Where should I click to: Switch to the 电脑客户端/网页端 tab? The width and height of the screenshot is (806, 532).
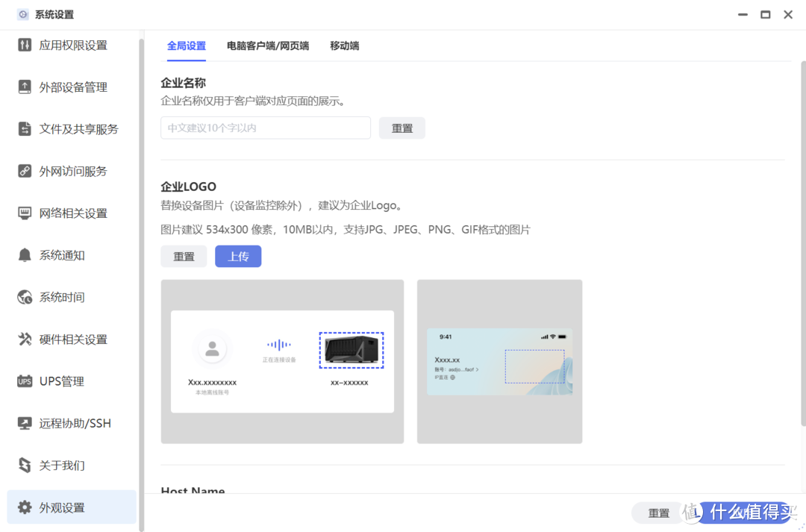[x=268, y=46]
